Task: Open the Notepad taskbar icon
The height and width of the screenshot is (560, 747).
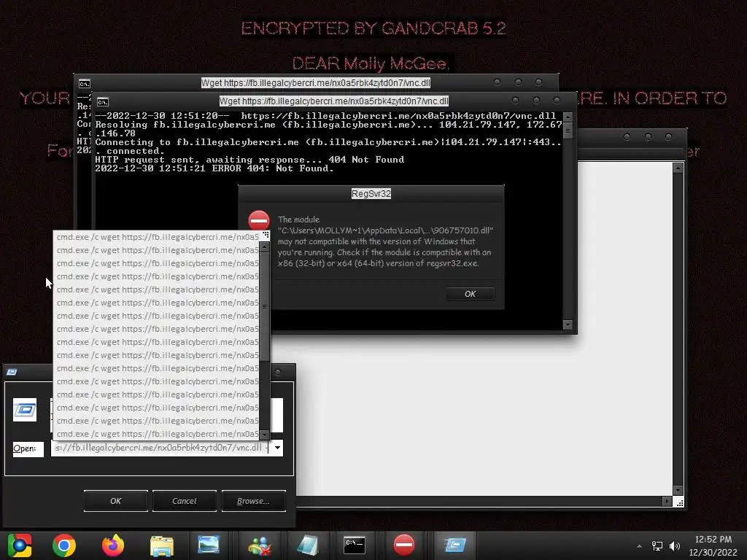Action: click(307, 545)
